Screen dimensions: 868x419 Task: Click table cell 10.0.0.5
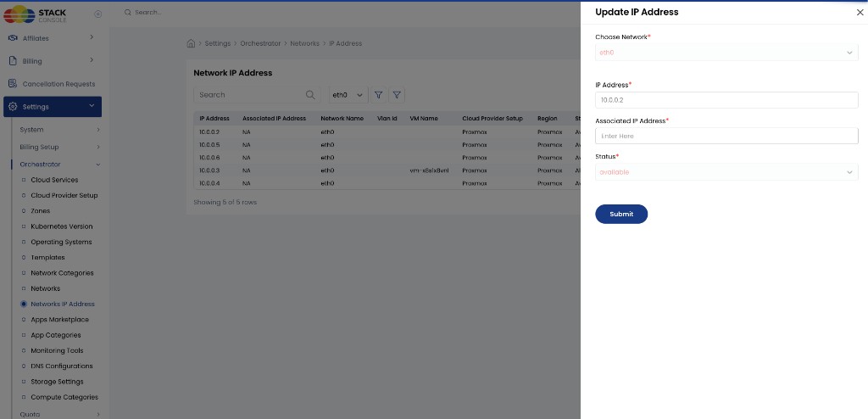(209, 145)
